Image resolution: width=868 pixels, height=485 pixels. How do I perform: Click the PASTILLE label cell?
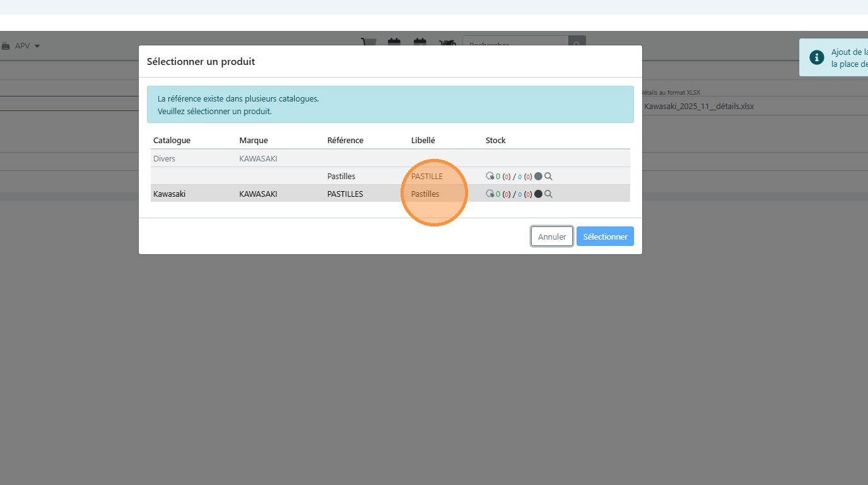coord(427,177)
